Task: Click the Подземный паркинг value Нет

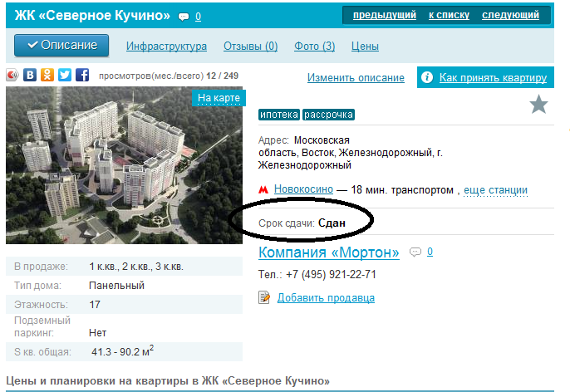Action: coord(98,333)
